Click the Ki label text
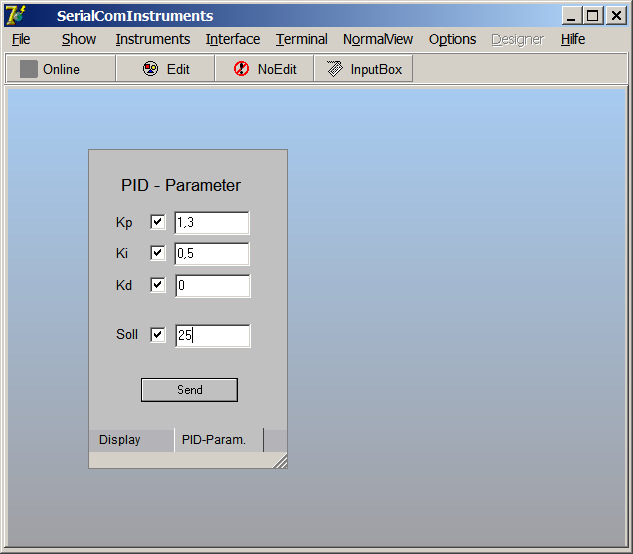This screenshot has width=633, height=554. tap(122, 253)
